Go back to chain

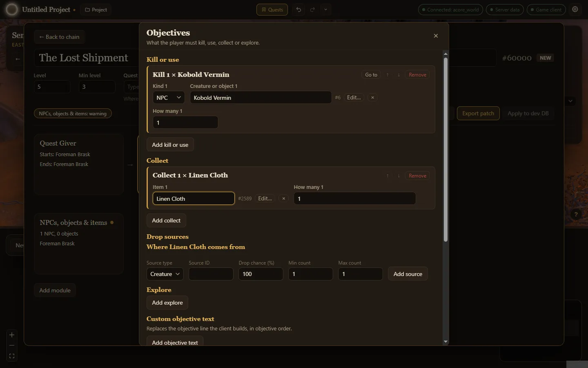(59, 37)
